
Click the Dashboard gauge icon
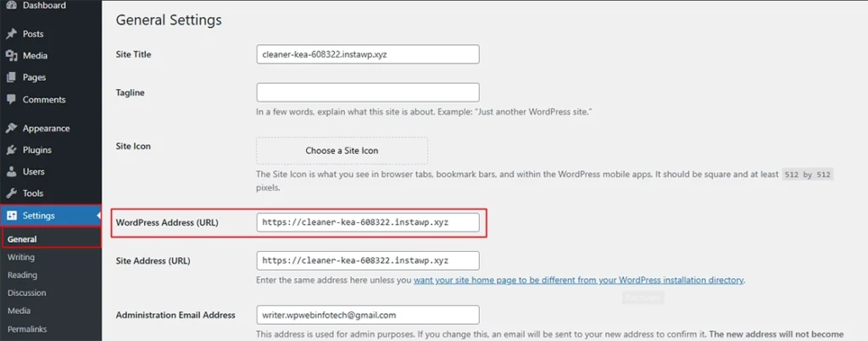click(11, 5)
